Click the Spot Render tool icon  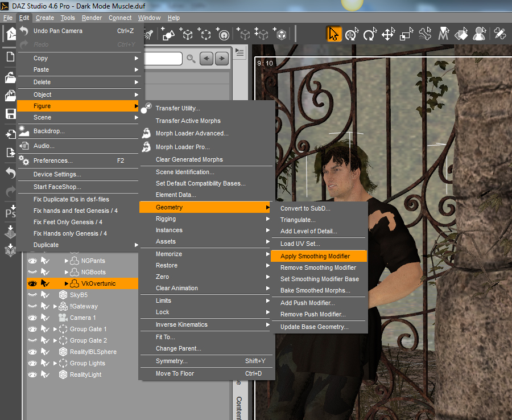click(499, 34)
